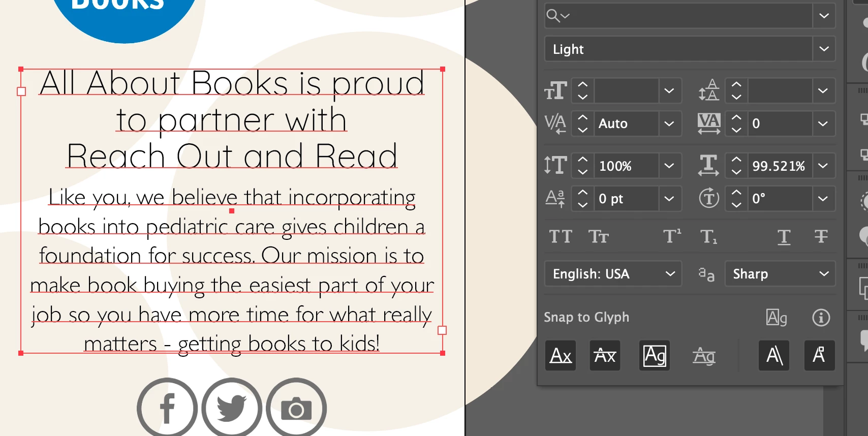Click the Snap to Glyph label
The image size is (868, 436).
point(586,317)
